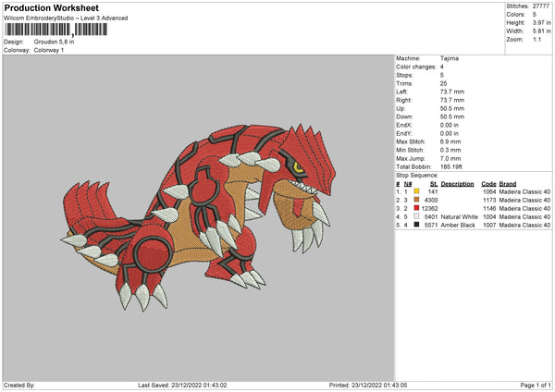
Task: Click the Up extent value '50.5 mm'
Action: tap(452, 108)
